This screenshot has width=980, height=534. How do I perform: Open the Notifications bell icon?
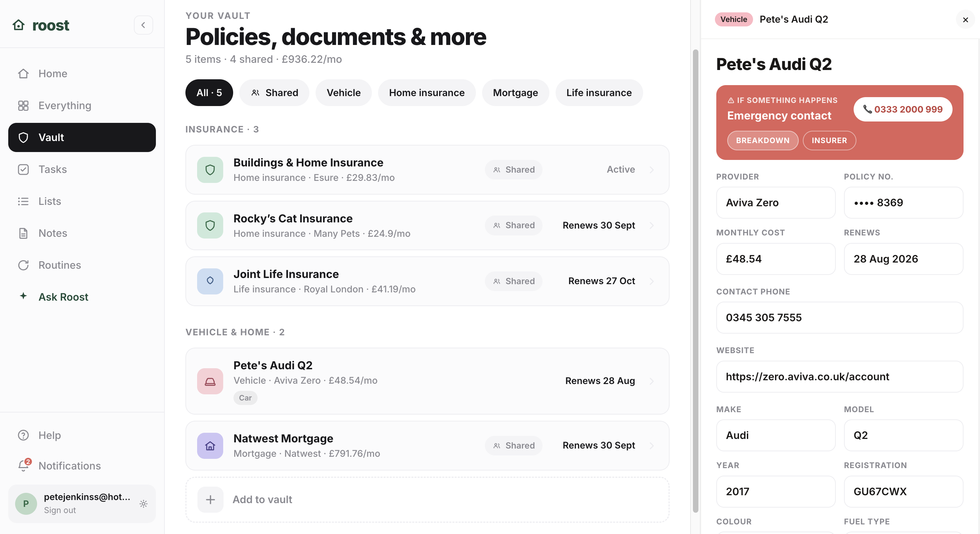(x=24, y=465)
